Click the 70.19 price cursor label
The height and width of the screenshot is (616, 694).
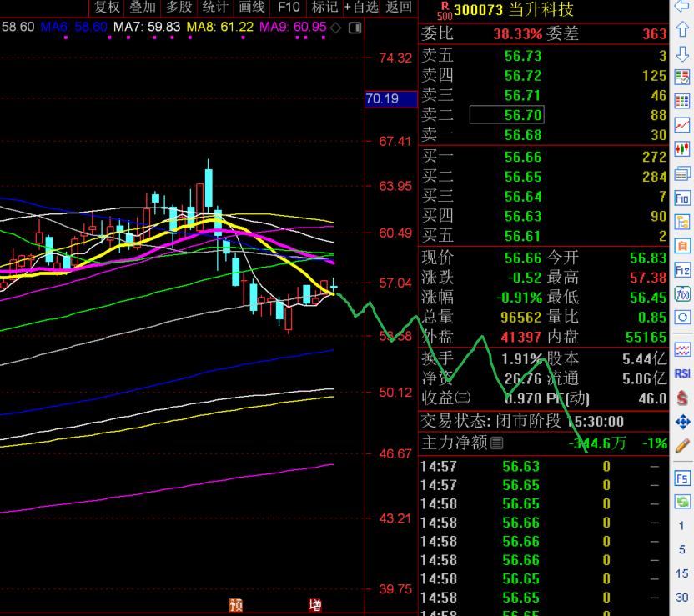pyautogui.click(x=391, y=98)
